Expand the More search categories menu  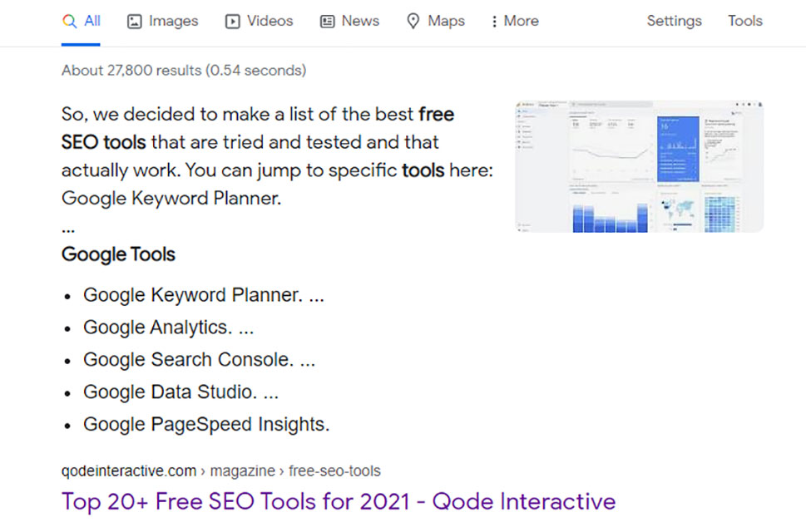pos(515,21)
